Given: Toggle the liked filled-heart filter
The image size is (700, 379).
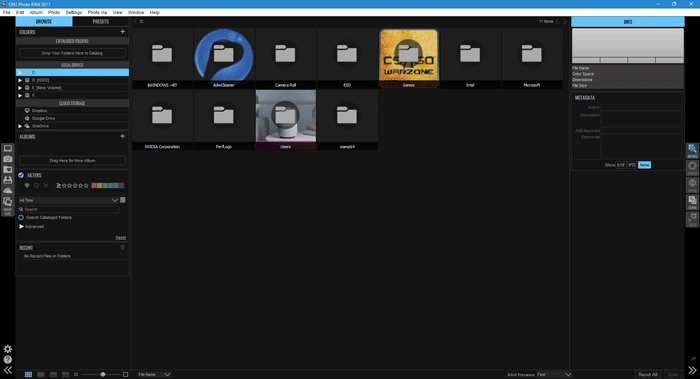Looking at the screenshot, I should [x=27, y=186].
